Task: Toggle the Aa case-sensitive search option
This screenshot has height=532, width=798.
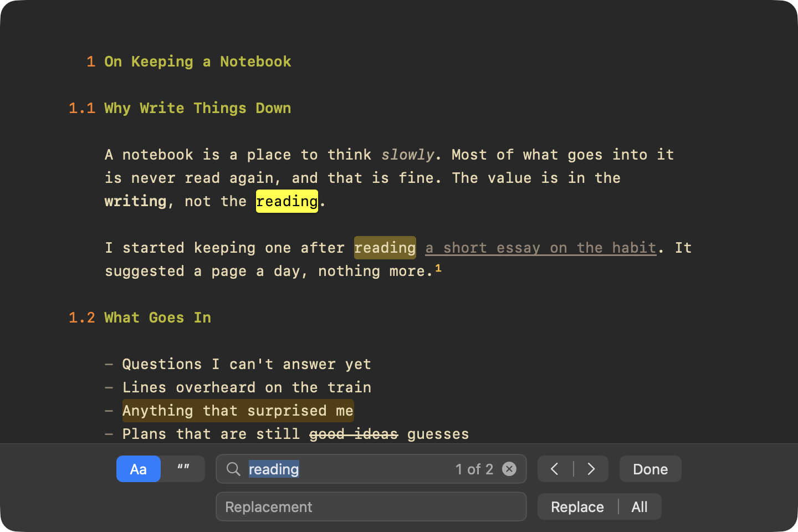Action: [139, 469]
